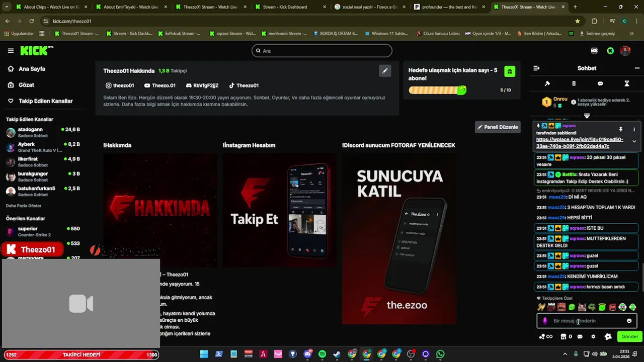Click the pin icon on pinned message
This screenshot has height=362, width=644.
(620, 129)
